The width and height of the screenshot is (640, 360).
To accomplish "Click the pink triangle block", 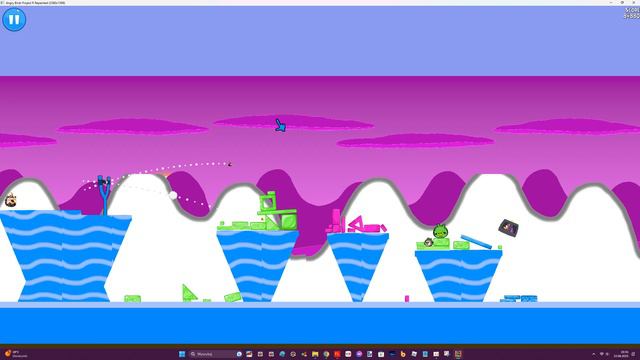I will 356,223.
